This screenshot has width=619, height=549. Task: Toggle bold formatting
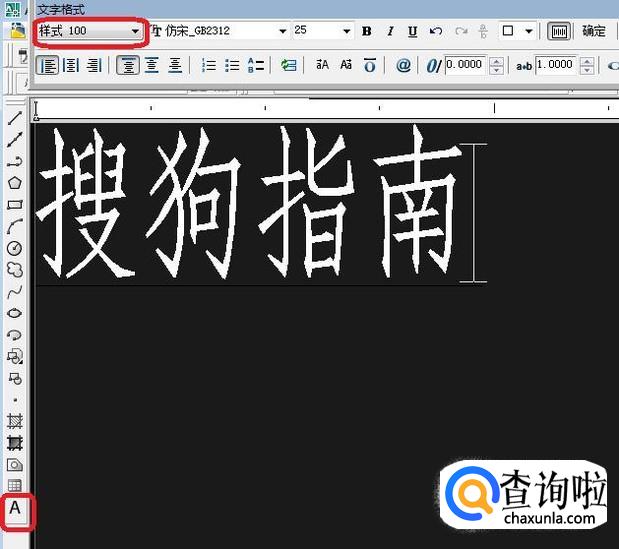(367, 31)
